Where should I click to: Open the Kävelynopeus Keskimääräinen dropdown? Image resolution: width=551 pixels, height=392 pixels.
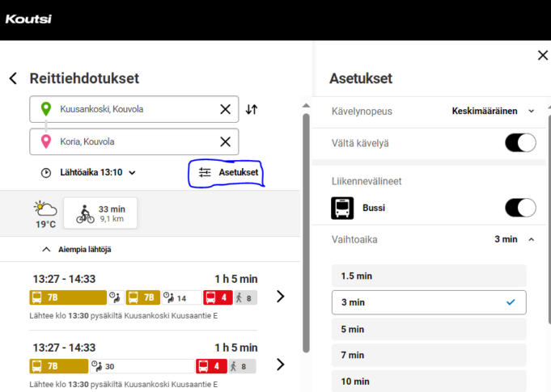pos(493,112)
